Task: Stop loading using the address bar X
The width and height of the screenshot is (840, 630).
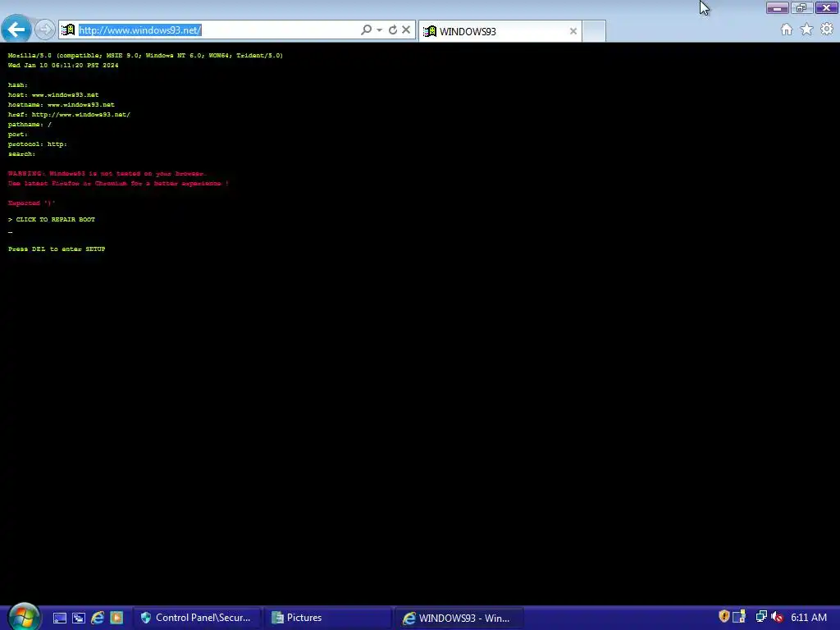Action: [x=406, y=30]
